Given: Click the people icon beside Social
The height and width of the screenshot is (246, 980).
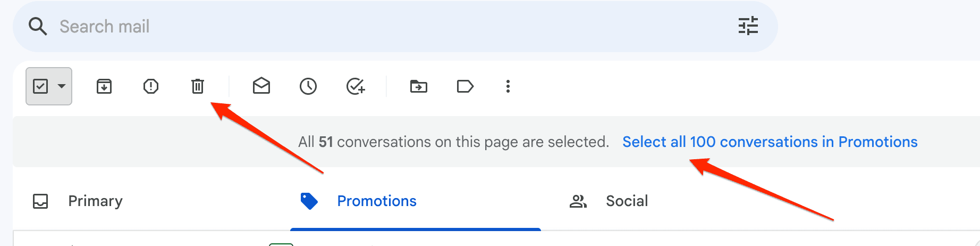Looking at the screenshot, I should click(578, 201).
